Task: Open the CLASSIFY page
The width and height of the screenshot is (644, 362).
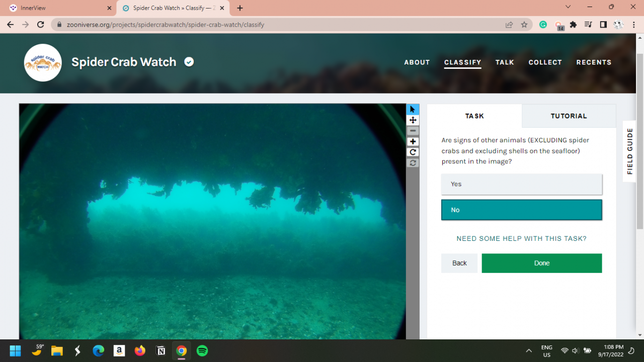Action: click(462, 62)
